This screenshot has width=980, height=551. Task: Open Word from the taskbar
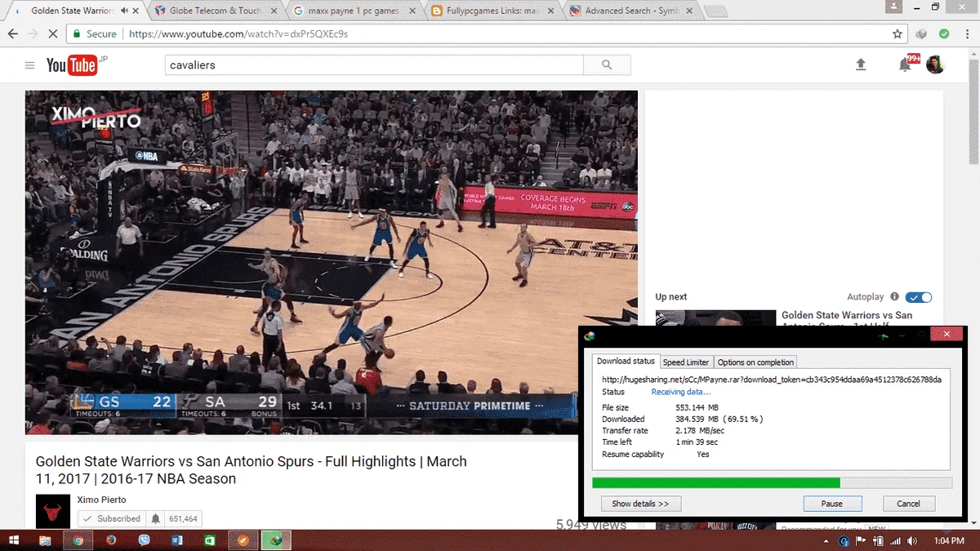(x=177, y=540)
